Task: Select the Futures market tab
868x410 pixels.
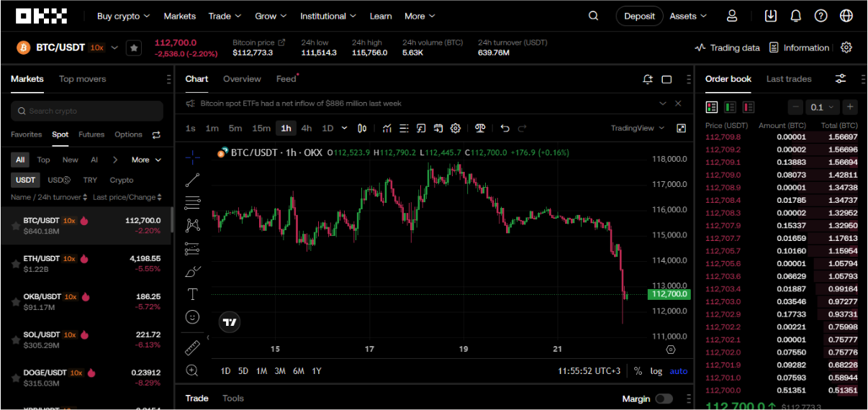Action: click(x=91, y=135)
